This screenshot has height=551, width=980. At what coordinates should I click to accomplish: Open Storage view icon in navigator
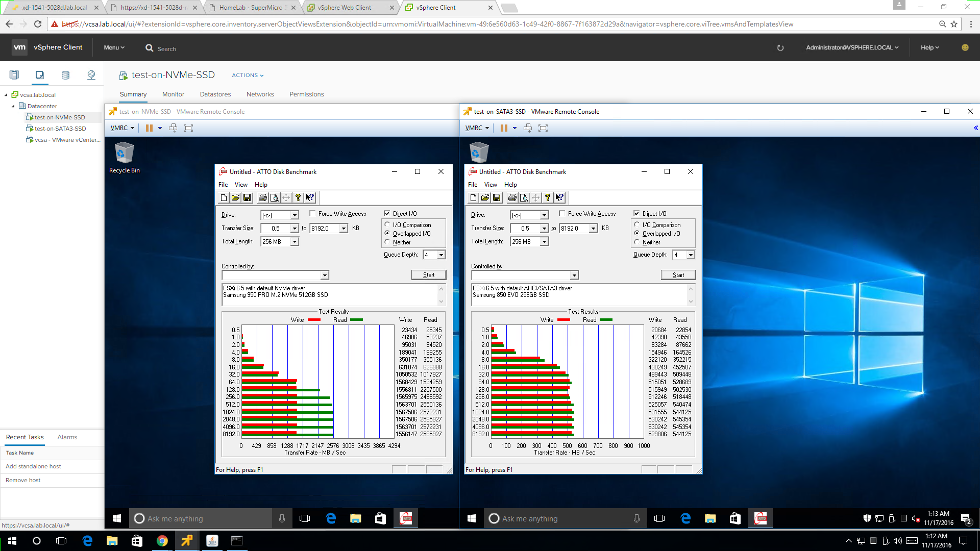point(65,75)
